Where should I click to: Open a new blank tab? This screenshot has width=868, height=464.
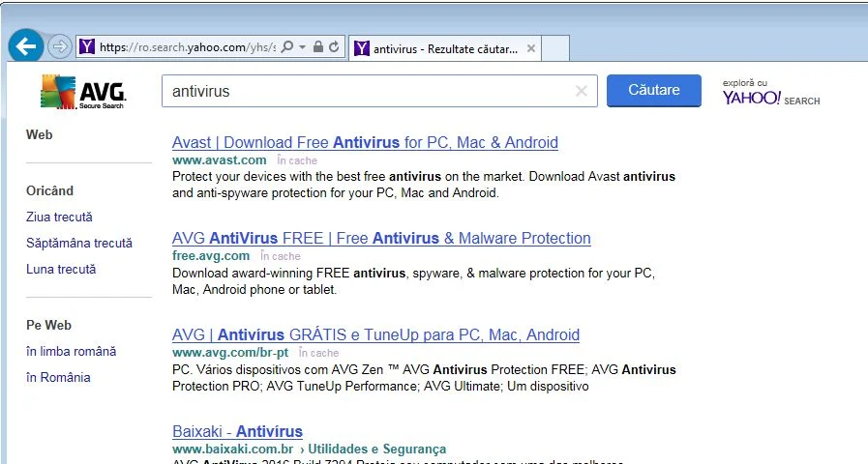click(555, 48)
